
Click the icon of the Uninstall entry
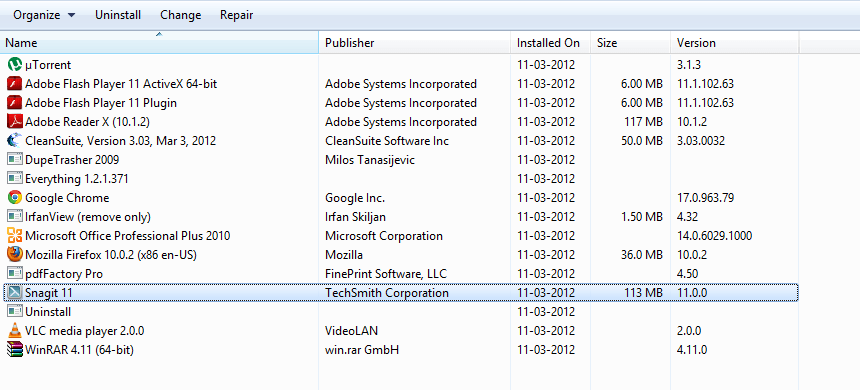pos(15,312)
